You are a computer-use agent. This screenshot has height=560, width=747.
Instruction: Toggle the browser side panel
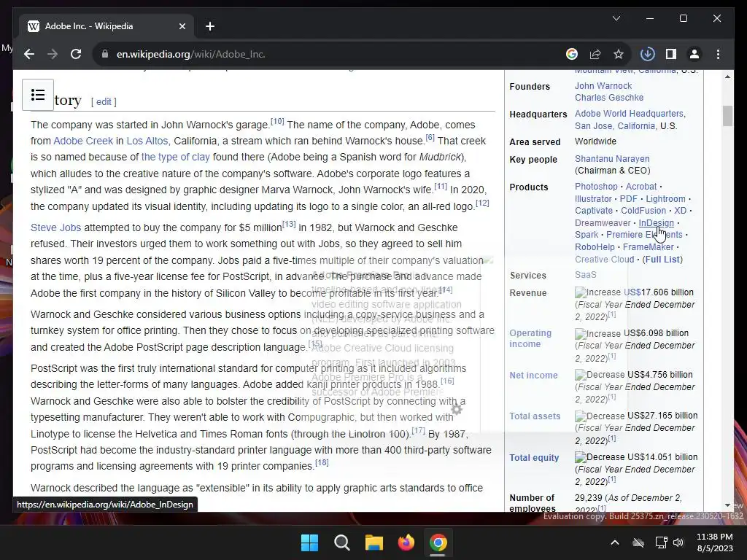pos(671,54)
